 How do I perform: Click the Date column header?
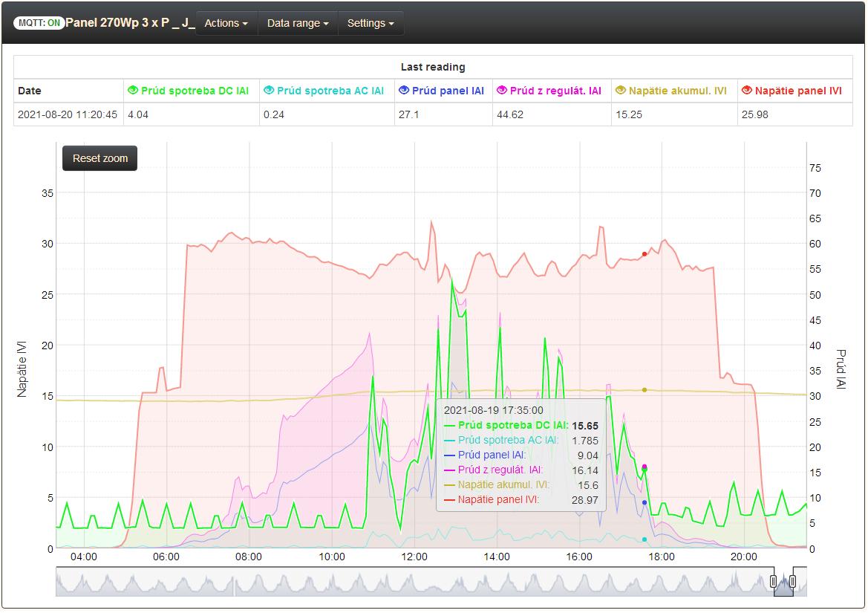[30, 91]
